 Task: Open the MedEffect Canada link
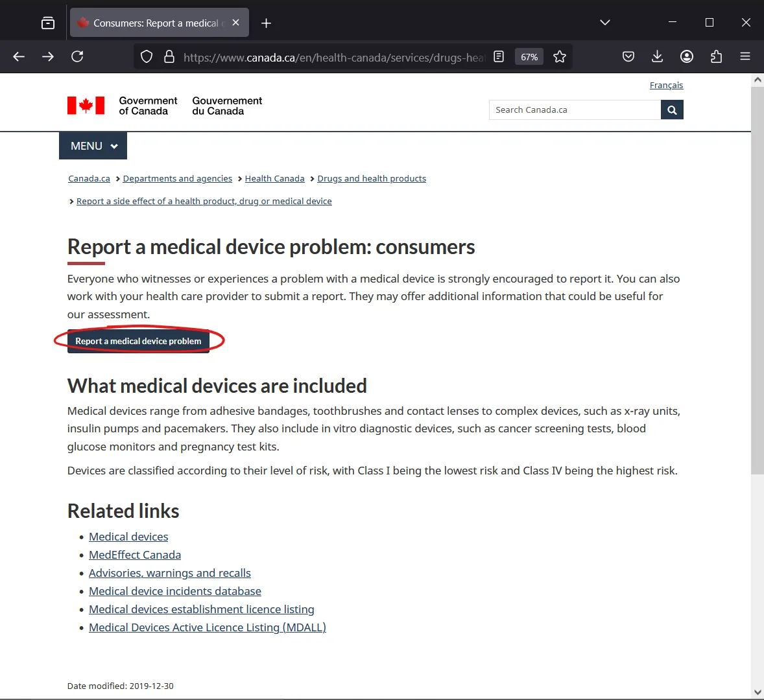click(x=135, y=555)
